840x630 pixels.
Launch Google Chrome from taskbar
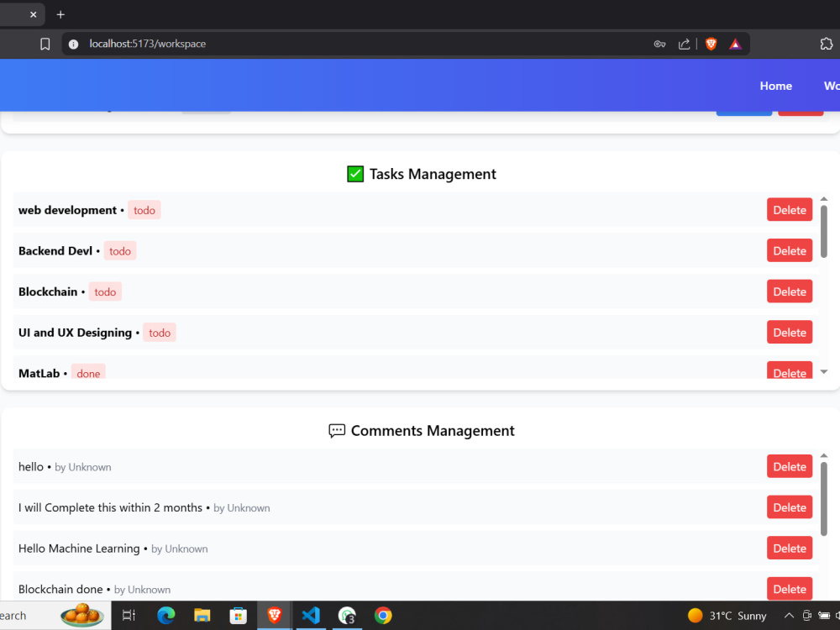(x=383, y=616)
